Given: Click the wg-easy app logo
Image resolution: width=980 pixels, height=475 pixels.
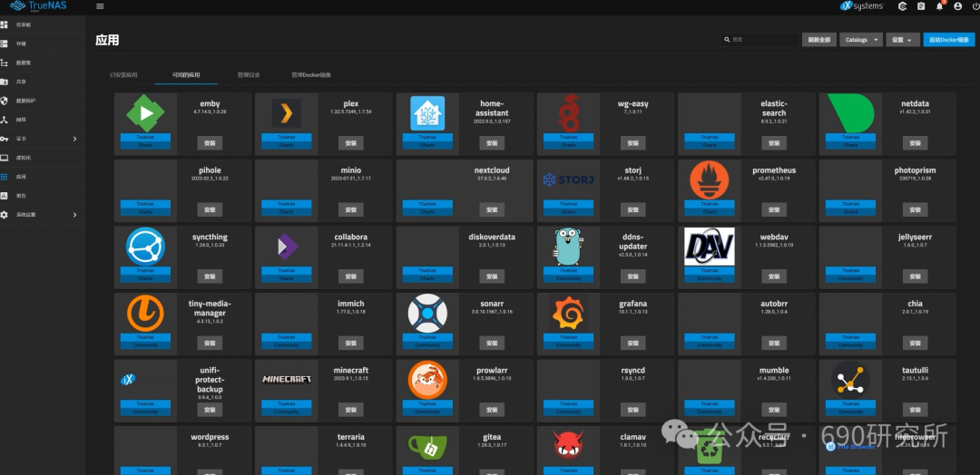Looking at the screenshot, I should [x=568, y=113].
